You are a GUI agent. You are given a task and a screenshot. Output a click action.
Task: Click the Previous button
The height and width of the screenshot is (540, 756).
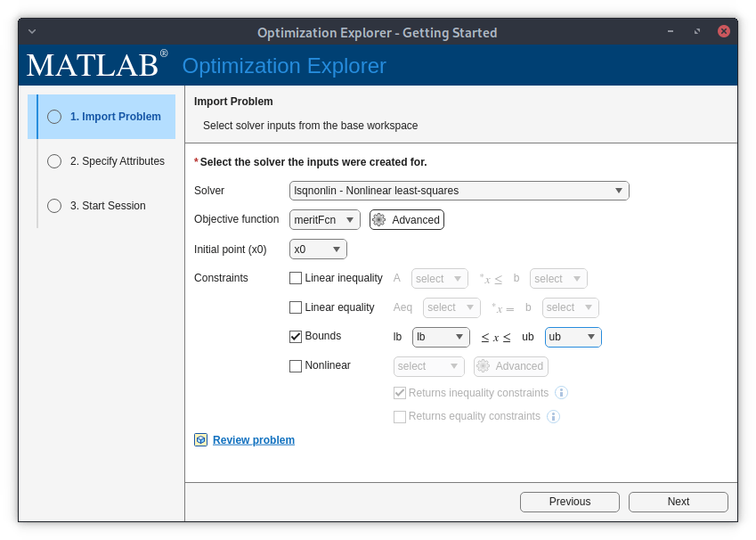coord(569,501)
